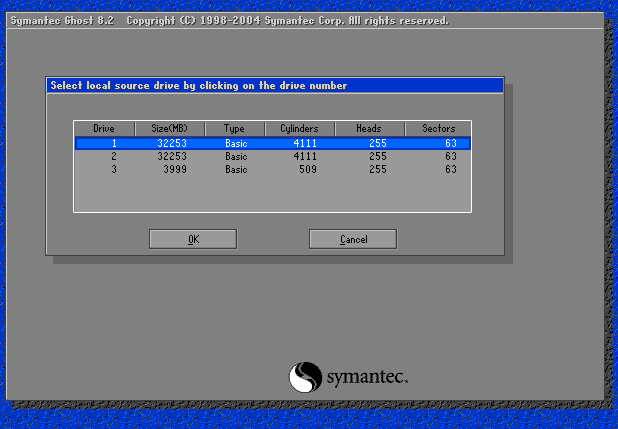Click the Symantec Ghost 8.2 title text

[63, 20]
